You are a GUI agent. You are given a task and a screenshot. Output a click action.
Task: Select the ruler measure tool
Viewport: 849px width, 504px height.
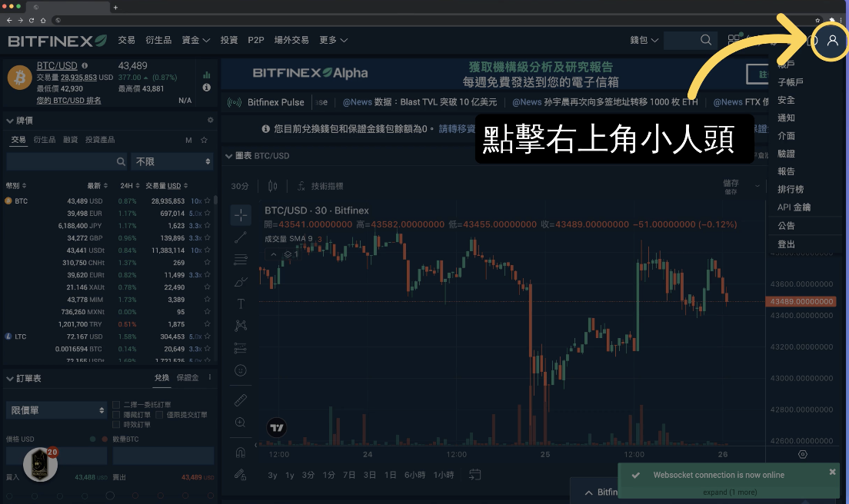click(241, 400)
